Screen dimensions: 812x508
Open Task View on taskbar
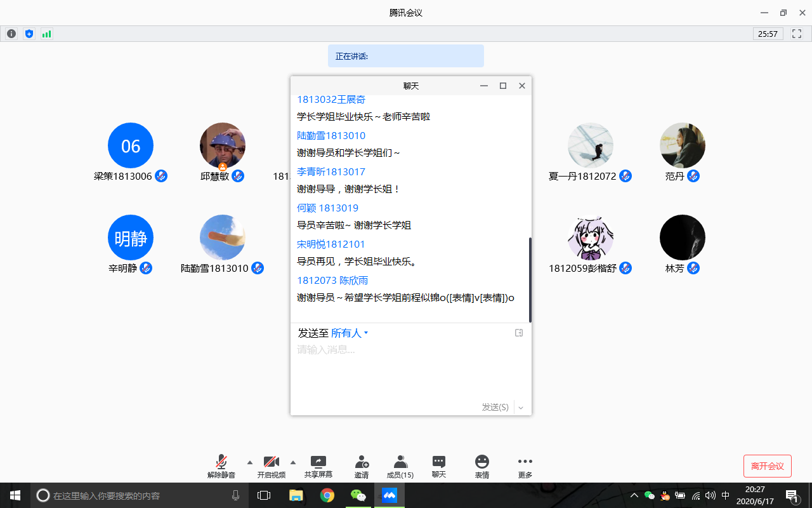tap(264, 495)
